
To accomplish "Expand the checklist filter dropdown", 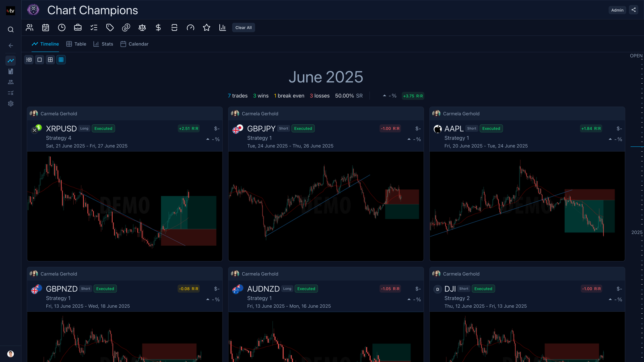I will (x=94, y=27).
